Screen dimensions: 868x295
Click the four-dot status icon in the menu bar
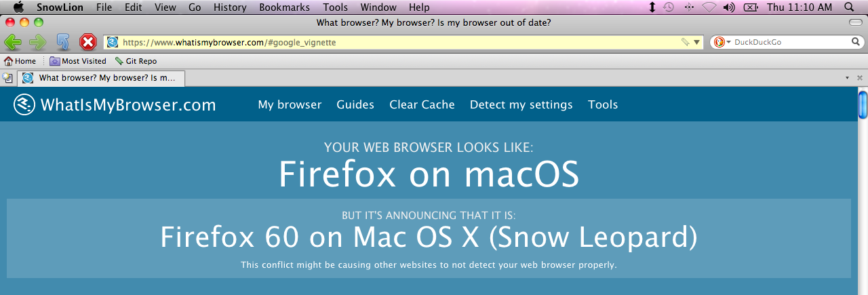pos(690,7)
